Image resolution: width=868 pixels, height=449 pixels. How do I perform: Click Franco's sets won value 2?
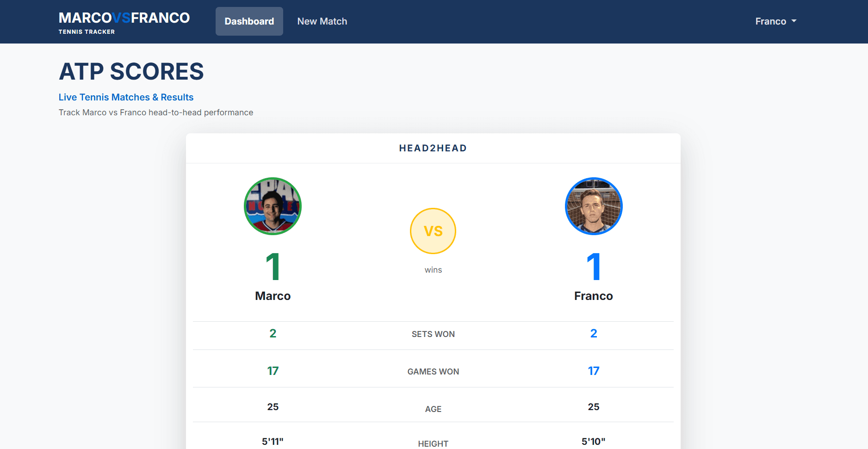(x=594, y=333)
